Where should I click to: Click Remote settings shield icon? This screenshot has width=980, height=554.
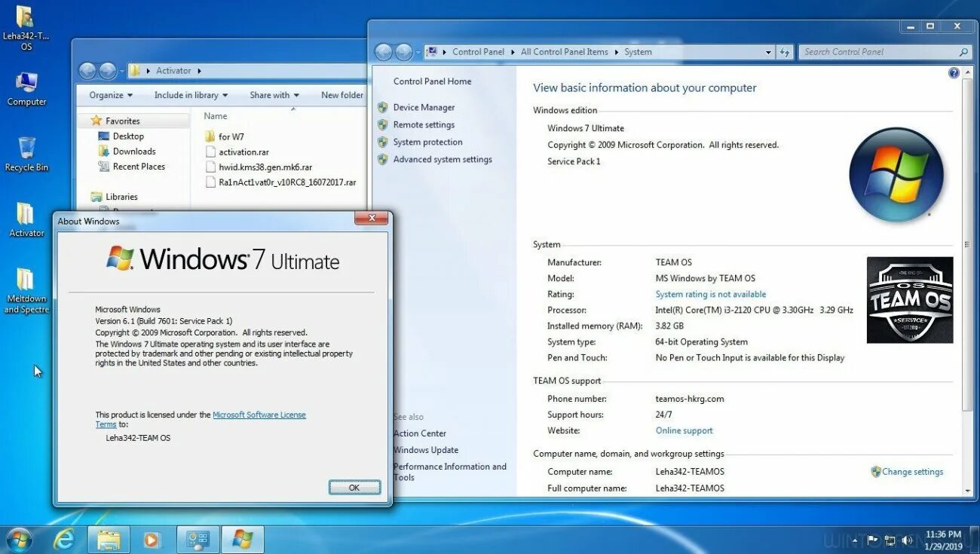(383, 125)
